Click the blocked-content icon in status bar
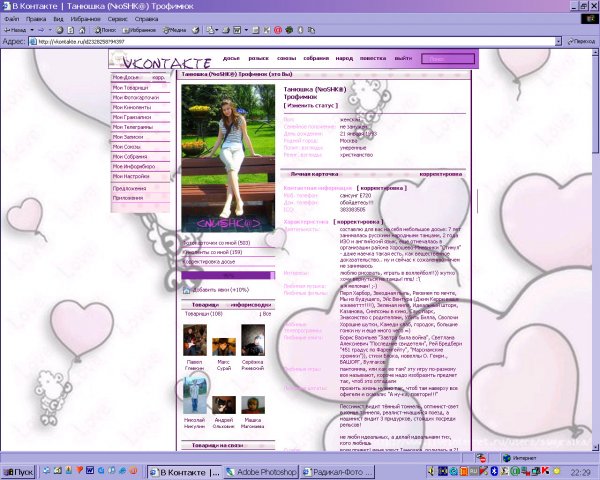The width and height of the screenshot is (600, 480). [x=481, y=457]
